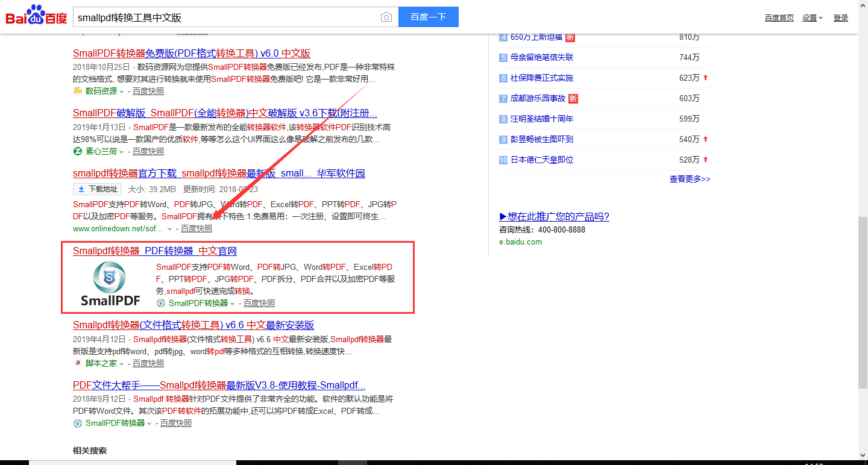This screenshot has height=465, width=868.
Task: Click the SmallPDF logo thumbnail
Action: [x=110, y=285]
